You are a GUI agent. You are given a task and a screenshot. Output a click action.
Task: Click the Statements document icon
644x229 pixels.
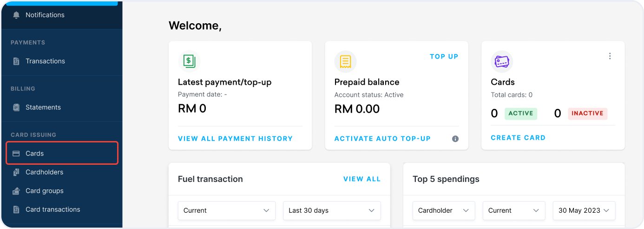(17, 107)
